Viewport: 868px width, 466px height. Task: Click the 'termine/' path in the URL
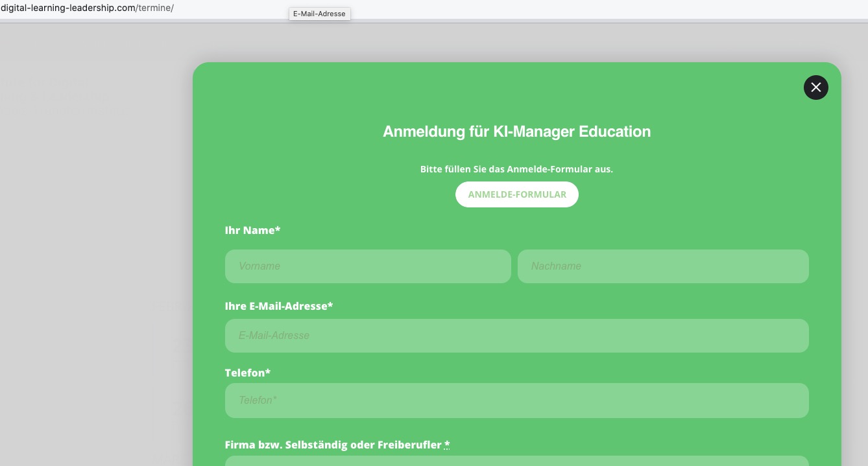click(156, 8)
